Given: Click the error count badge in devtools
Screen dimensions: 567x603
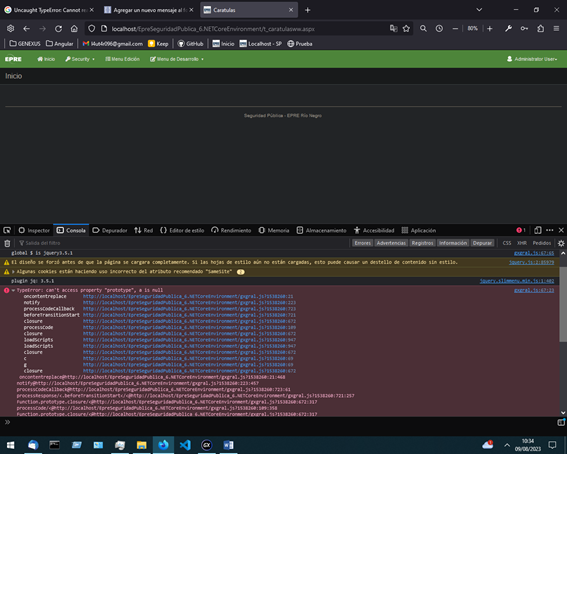Looking at the screenshot, I should point(521,230).
